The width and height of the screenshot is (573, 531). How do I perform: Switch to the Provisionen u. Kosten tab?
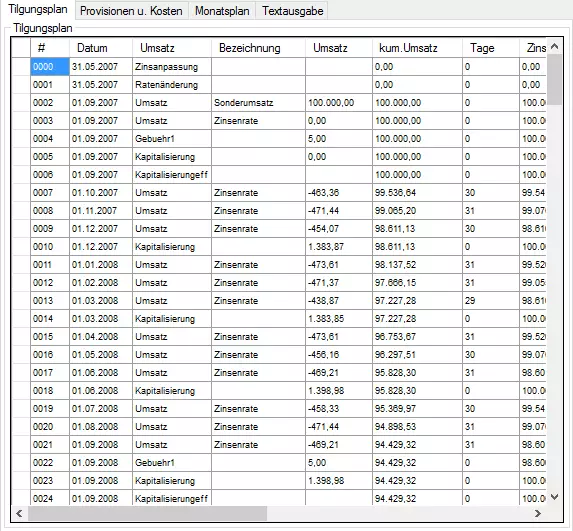coord(131,11)
